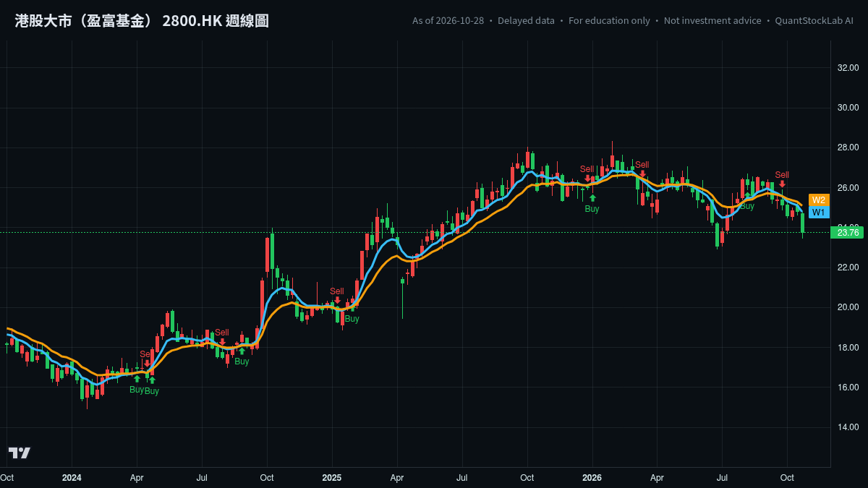The height and width of the screenshot is (488, 868).
Task: Click the Sell marker of October 2026
Action: [782, 179]
